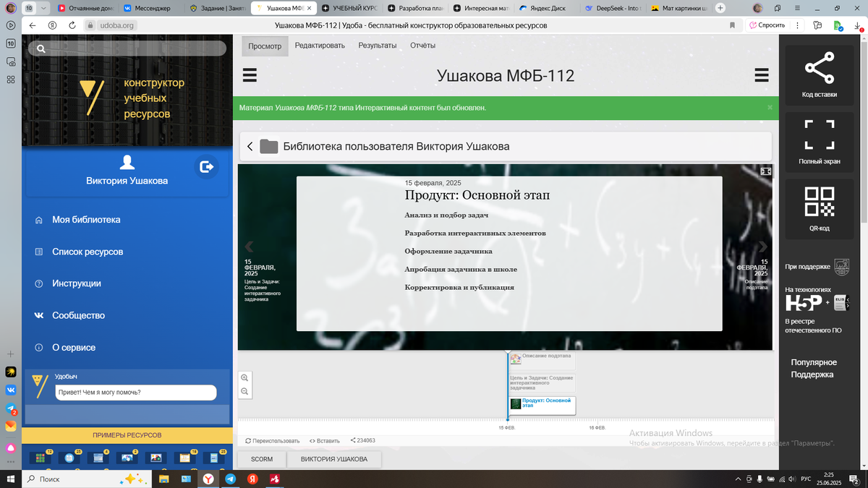Select Продукт: Основной этап timeline marker
The image size is (868, 488).
pyautogui.click(x=542, y=405)
